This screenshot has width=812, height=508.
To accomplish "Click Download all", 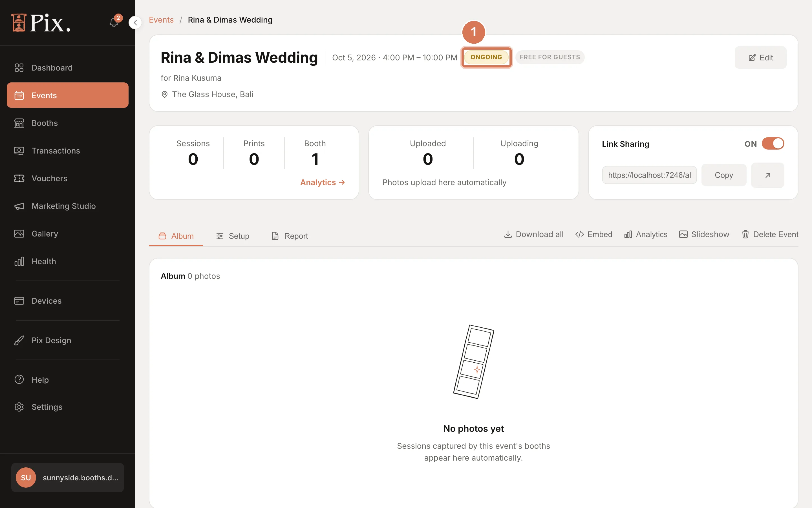I will (533, 235).
